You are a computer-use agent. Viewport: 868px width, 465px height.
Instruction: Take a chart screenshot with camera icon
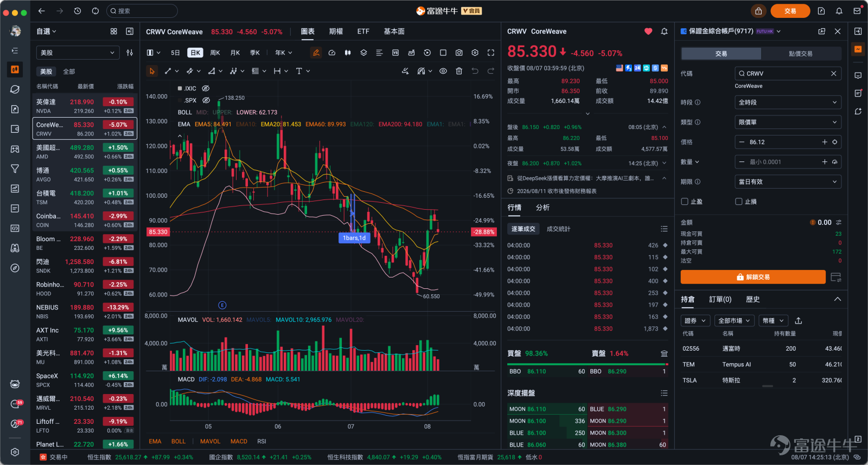tap(459, 53)
